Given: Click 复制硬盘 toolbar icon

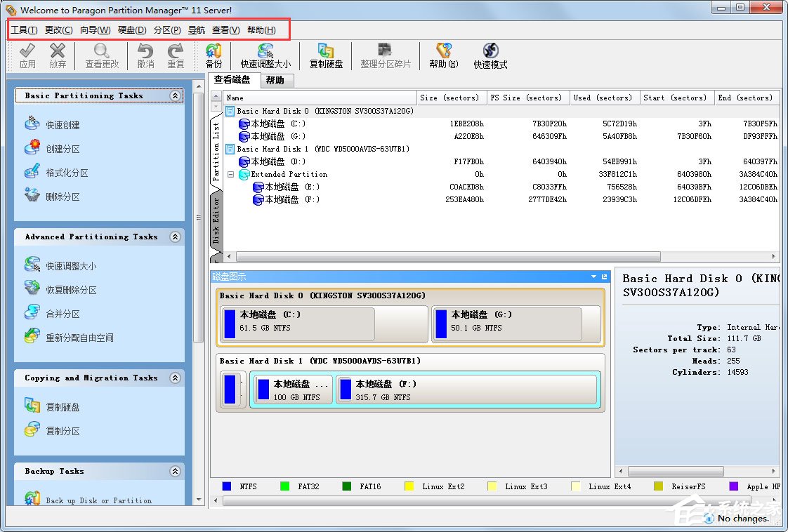Looking at the screenshot, I should point(326,55).
